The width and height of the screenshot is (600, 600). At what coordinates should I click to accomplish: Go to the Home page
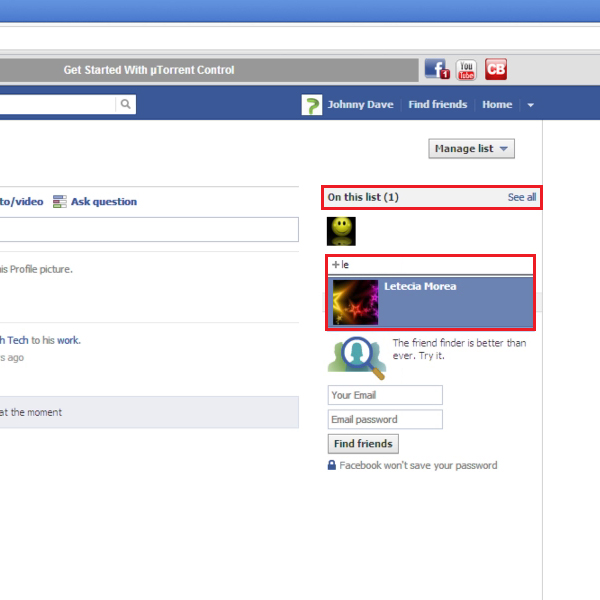pos(497,104)
